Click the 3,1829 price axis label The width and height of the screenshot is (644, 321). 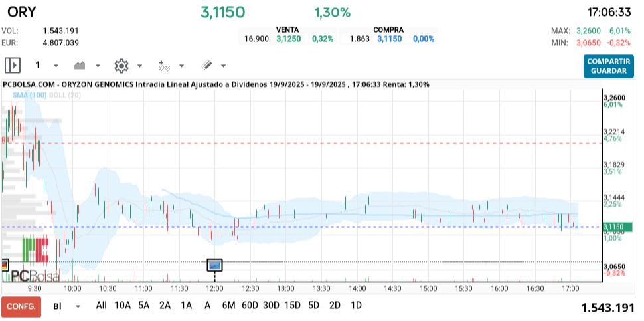click(x=614, y=165)
